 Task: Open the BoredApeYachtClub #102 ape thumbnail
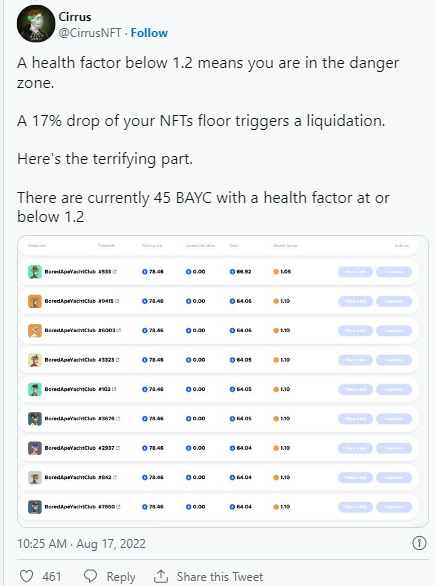point(35,389)
